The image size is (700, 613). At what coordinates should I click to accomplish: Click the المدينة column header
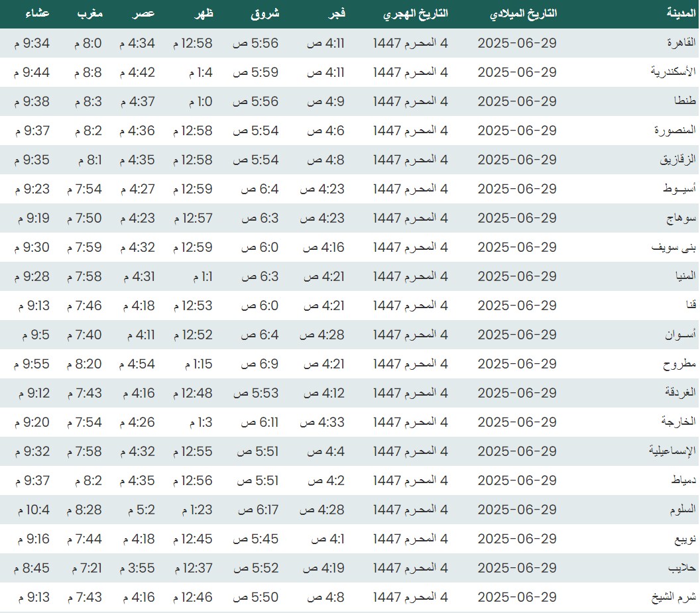681,14
